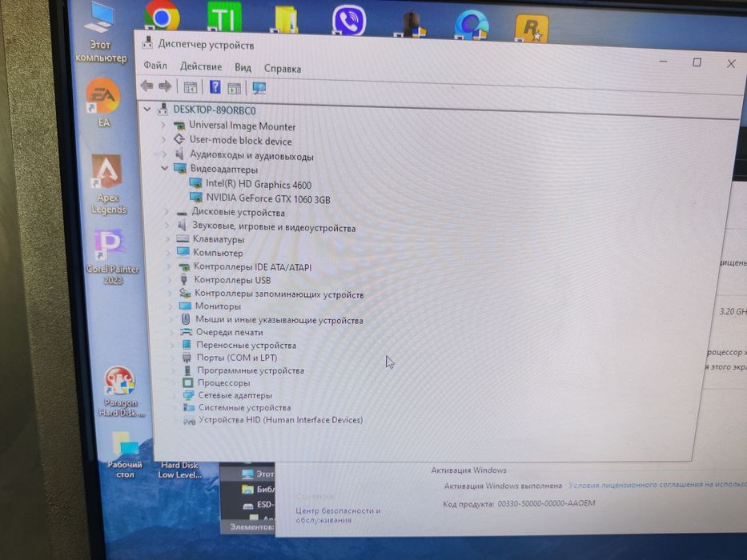Click the Видеоадаптеры display icon

pos(179,168)
